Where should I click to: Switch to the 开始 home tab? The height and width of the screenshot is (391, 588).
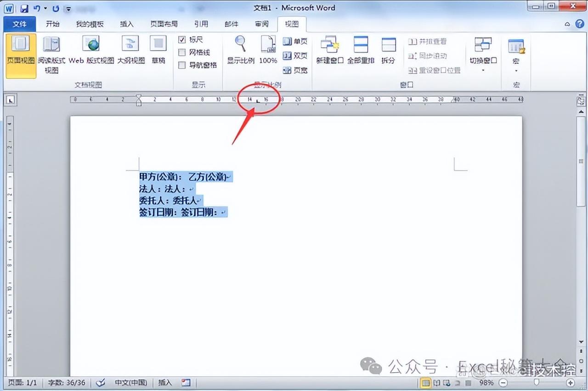53,24
